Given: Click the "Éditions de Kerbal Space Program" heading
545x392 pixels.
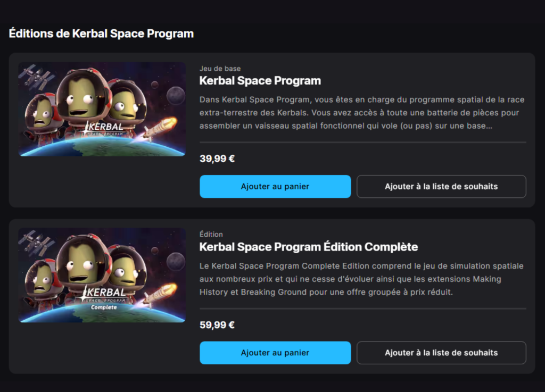Looking at the screenshot, I should tap(101, 34).
